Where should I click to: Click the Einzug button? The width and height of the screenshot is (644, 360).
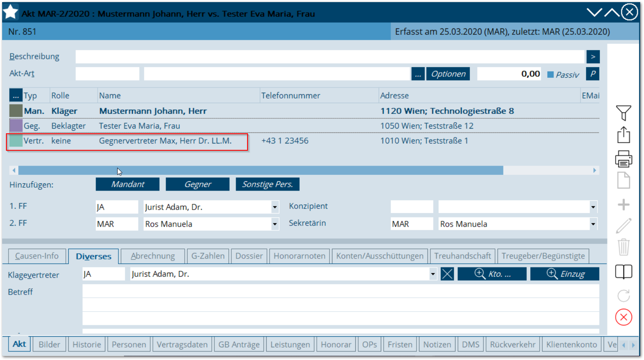[565, 274]
